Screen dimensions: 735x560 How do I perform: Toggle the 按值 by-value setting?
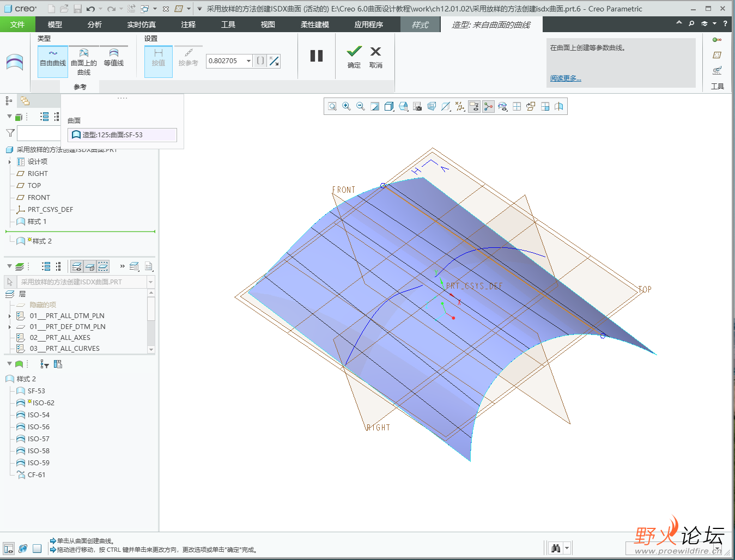tap(159, 61)
